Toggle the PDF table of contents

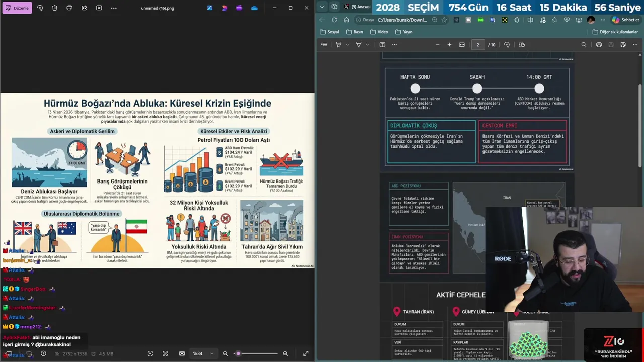tap(324, 45)
